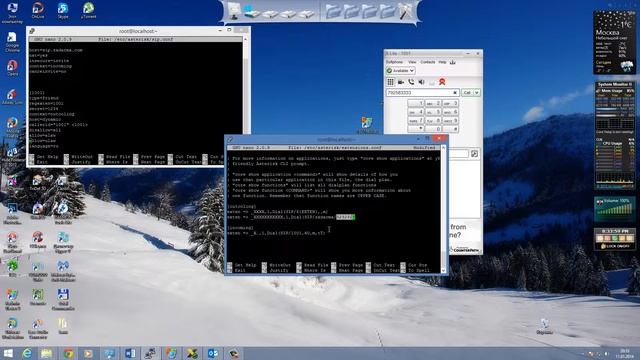Viewport: 640px width, 360px height.
Task: Open the Recycle Bin desktop icon
Action: coord(544,327)
